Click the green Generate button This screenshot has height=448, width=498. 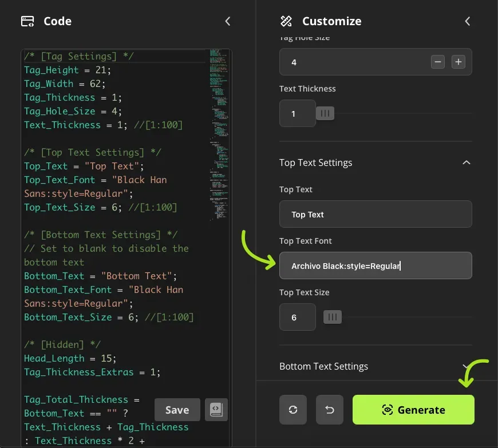(413, 410)
